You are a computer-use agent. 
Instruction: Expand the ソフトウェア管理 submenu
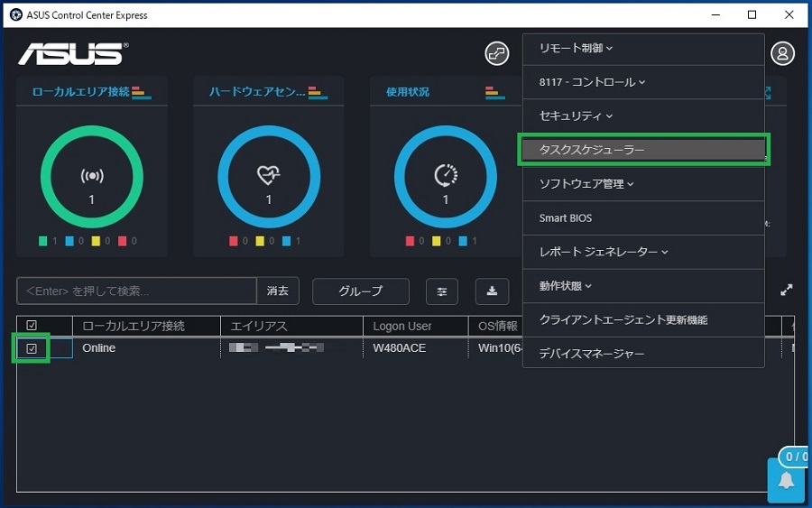pos(586,184)
